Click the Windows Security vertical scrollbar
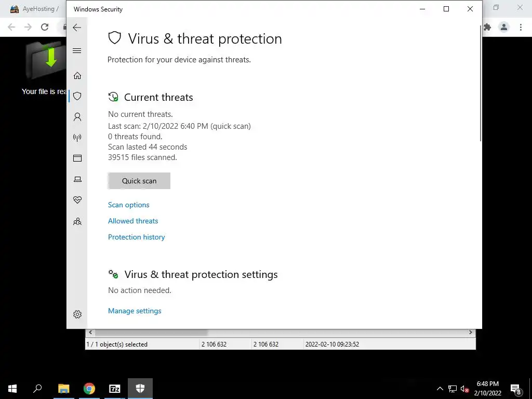This screenshot has height=399, width=532. pyautogui.click(x=481, y=83)
